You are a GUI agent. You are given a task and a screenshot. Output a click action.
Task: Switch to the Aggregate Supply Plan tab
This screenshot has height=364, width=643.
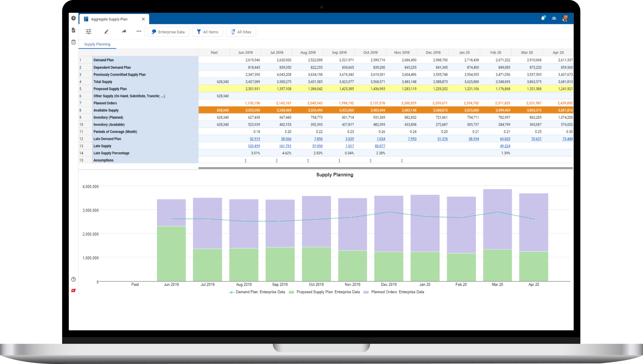[x=109, y=19]
